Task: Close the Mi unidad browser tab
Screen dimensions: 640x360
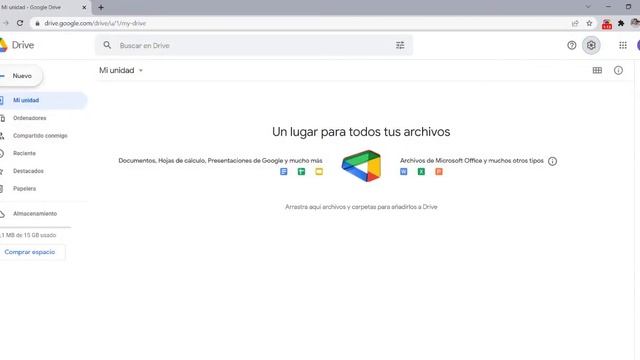Action: [x=84, y=7]
